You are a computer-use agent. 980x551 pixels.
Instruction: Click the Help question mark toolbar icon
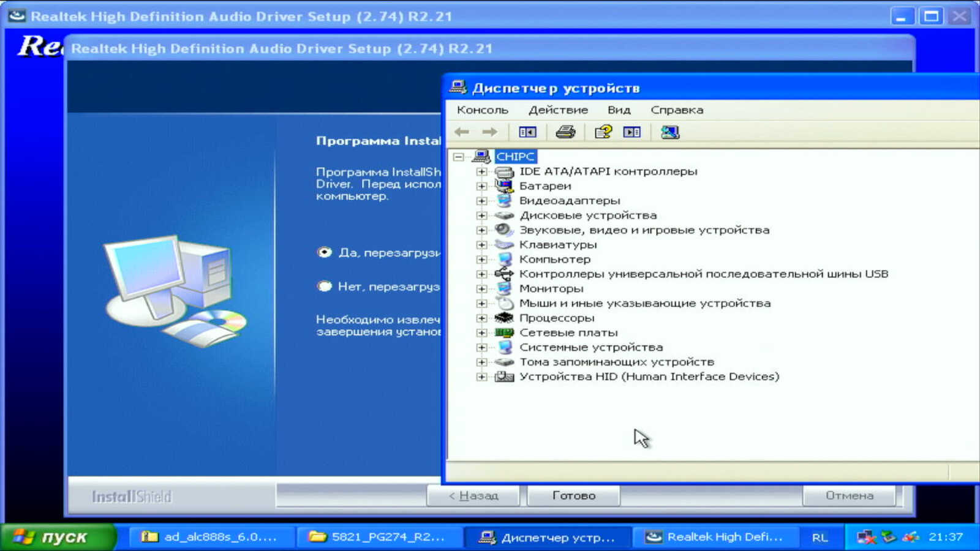point(603,132)
